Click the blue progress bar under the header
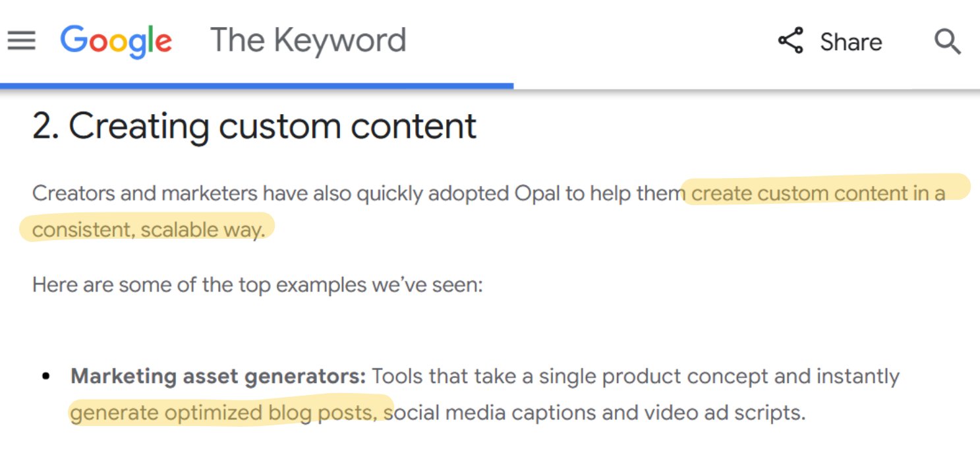The width and height of the screenshot is (980, 457). 257,84
